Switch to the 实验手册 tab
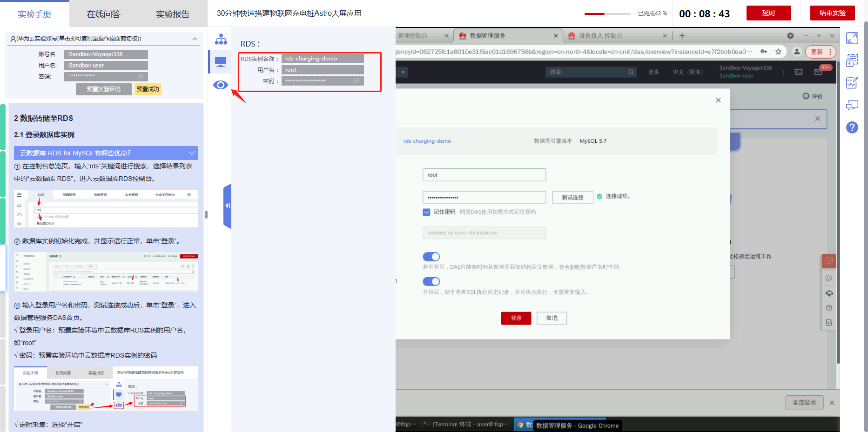This screenshot has width=868, height=432. click(34, 14)
